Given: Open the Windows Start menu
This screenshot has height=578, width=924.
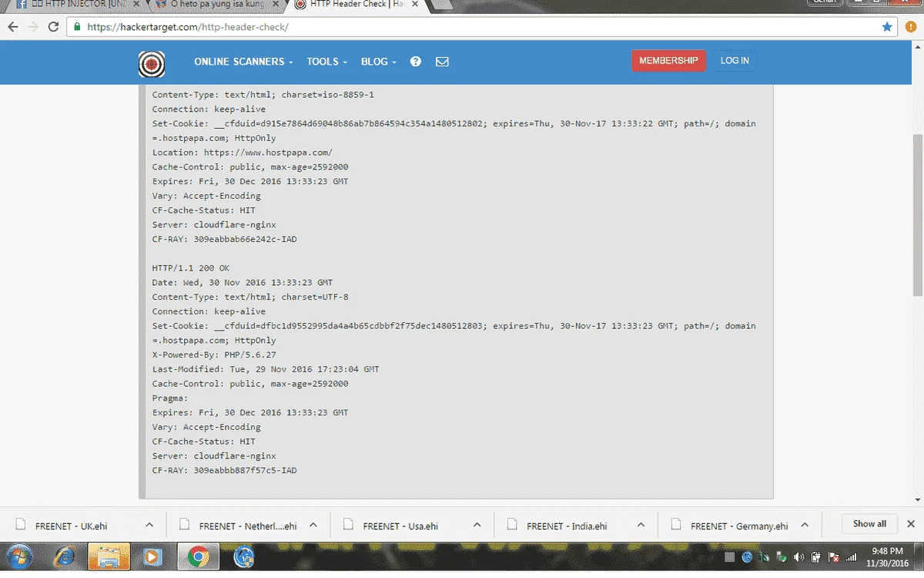Looking at the screenshot, I should [19, 556].
